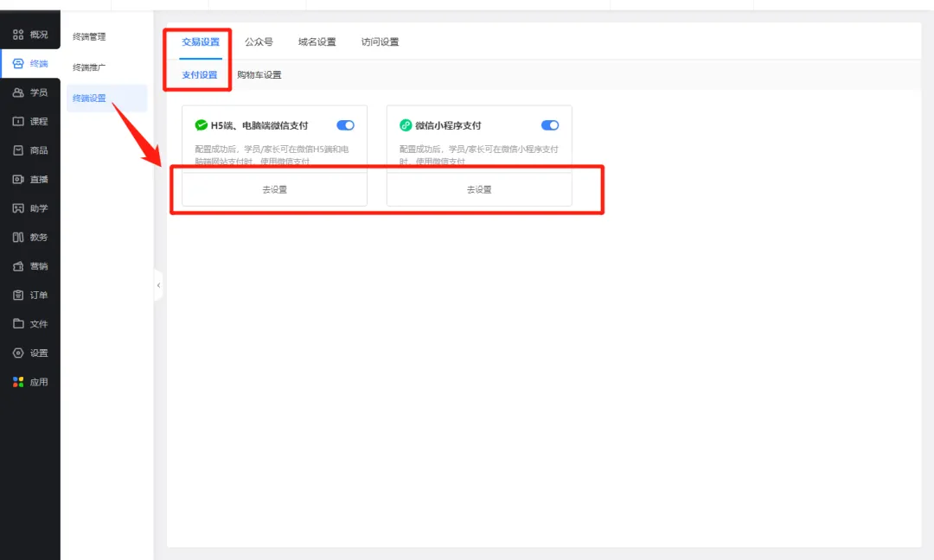Select the 商品 products icon
This screenshot has width=934, height=560.
pyautogui.click(x=18, y=150)
